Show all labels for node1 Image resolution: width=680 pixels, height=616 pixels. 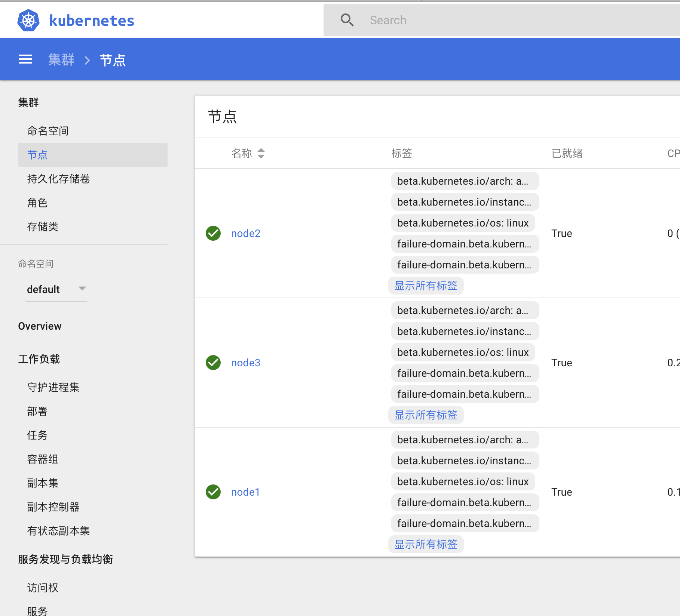coord(426,544)
